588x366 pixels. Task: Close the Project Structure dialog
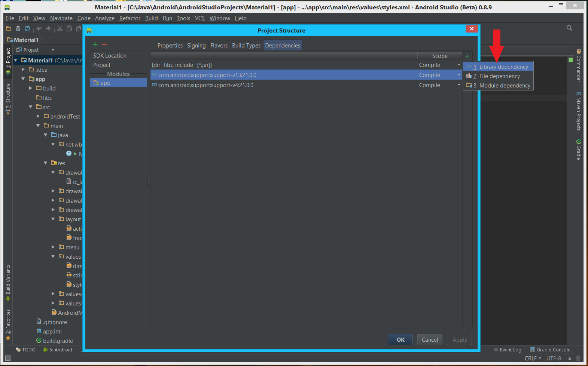pyautogui.click(x=472, y=28)
